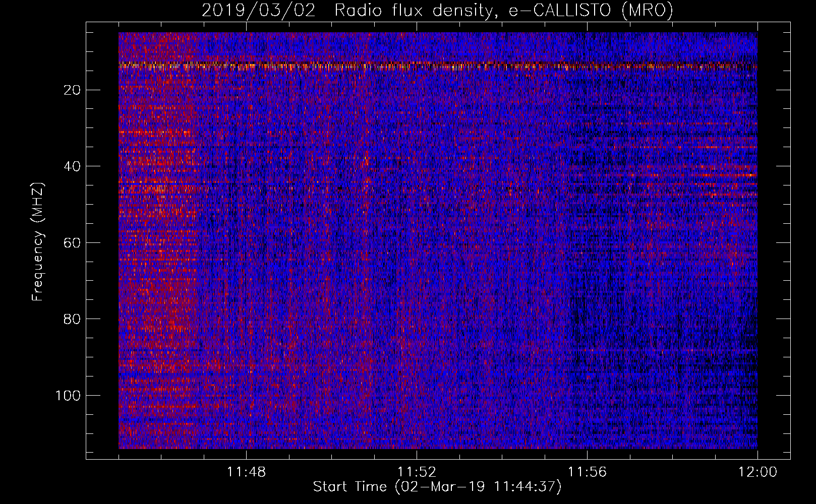The height and width of the screenshot is (504, 816).
Task: Click the '80' frequency tick label
Action: 73,319
